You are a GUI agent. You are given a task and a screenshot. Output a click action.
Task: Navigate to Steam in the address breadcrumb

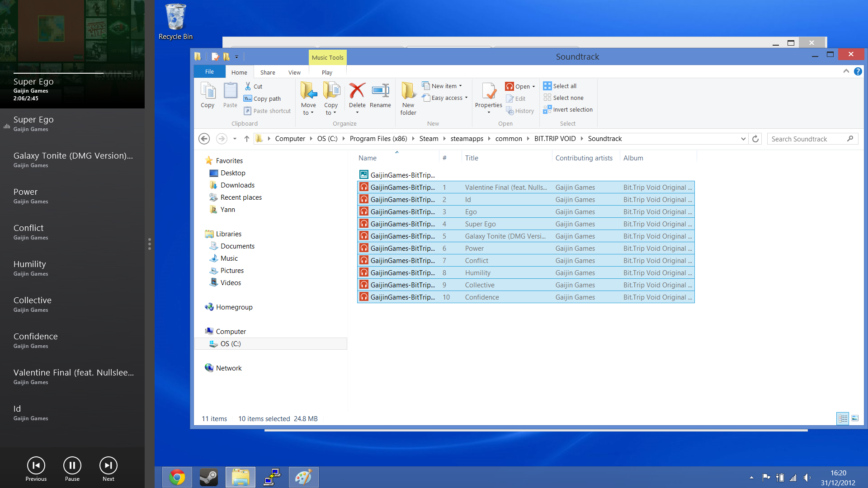click(429, 139)
